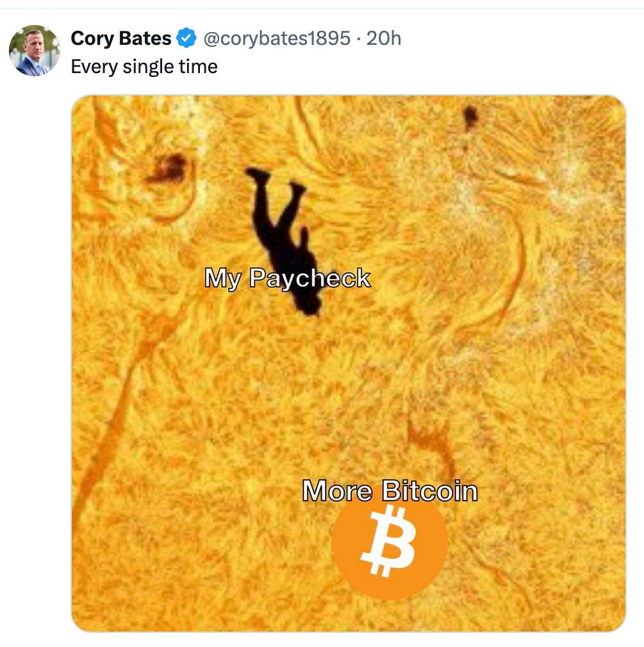Open Cory Bates' profile picture avatar
Screen dimensions: 644x647
pyautogui.click(x=35, y=51)
